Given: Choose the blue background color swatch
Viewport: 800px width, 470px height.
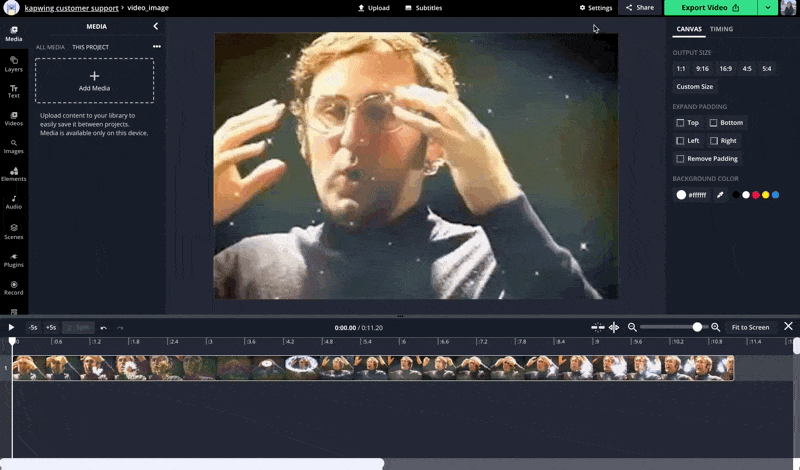Looking at the screenshot, I should click(x=776, y=195).
